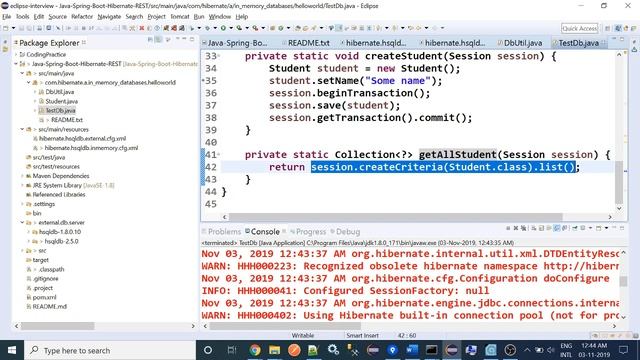Open Task View on the taskbar
This screenshot has height=360, width=640.
pyautogui.click(x=232, y=350)
